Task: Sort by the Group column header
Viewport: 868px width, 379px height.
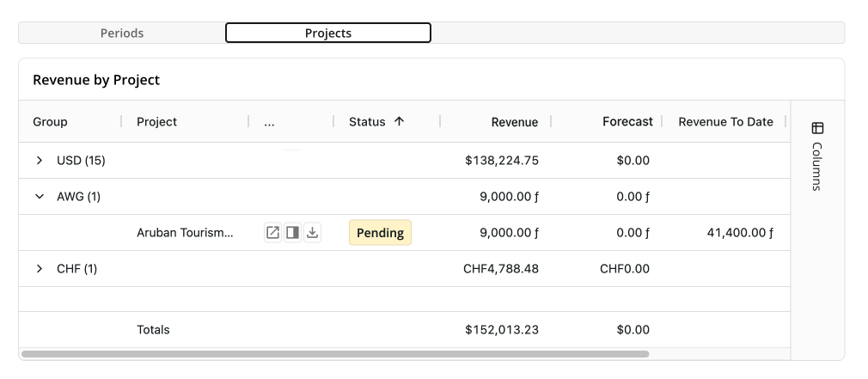Action: tap(50, 122)
